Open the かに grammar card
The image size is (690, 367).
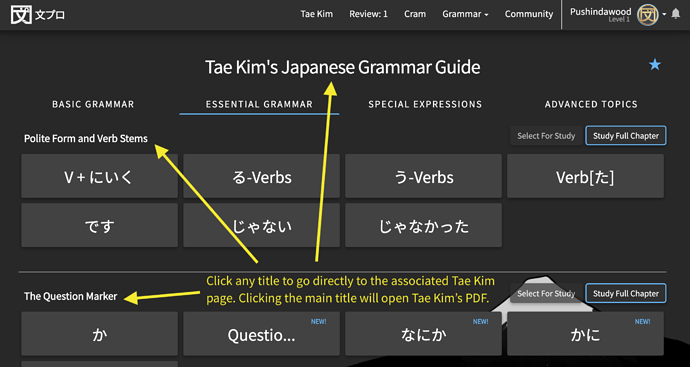point(585,334)
